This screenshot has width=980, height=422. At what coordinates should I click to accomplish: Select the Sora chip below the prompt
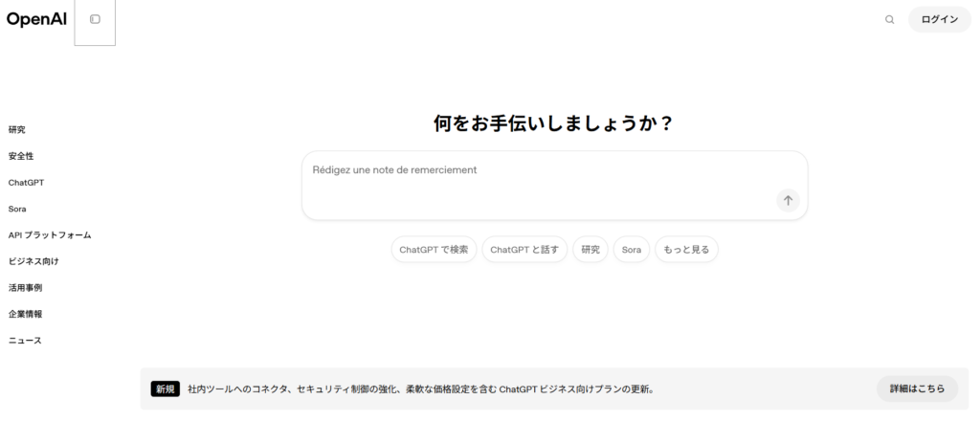click(632, 250)
